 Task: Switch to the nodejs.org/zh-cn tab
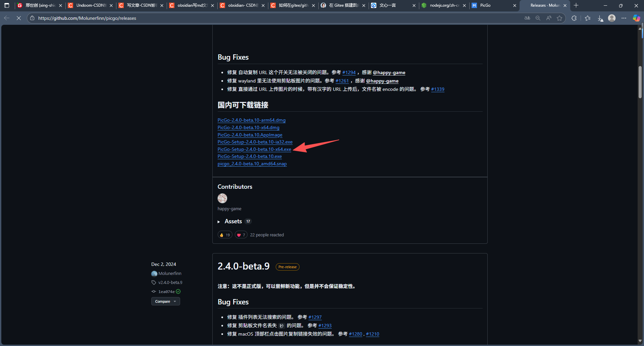(444, 5)
